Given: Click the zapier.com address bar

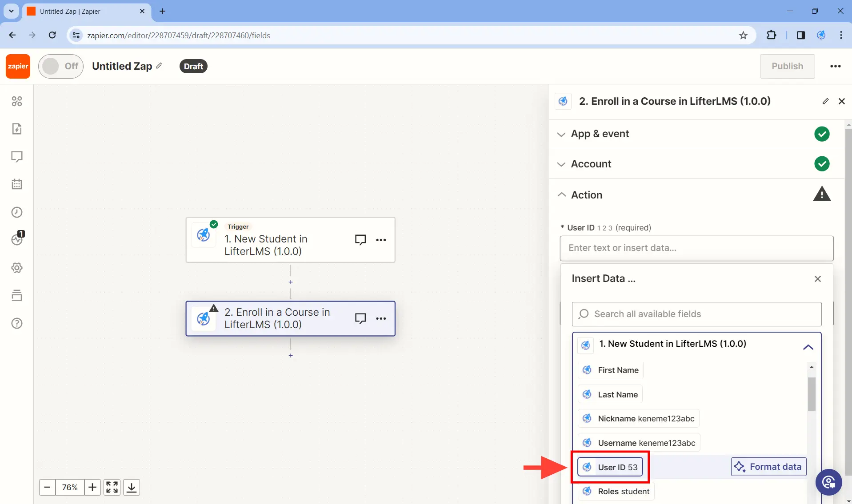Looking at the screenshot, I should 411,35.
